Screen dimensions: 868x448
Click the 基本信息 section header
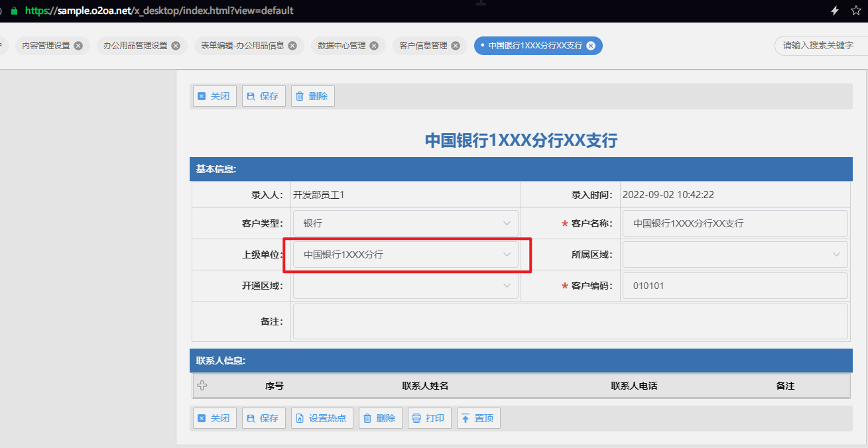pyautogui.click(x=521, y=169)
